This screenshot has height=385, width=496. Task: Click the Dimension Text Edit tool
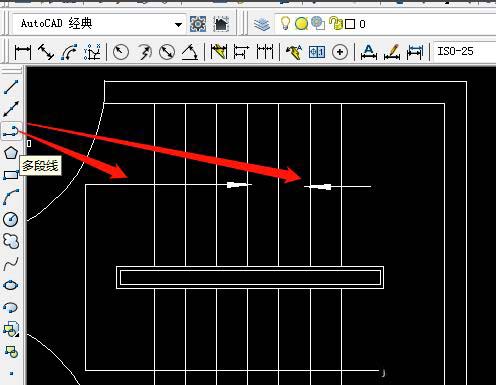tap(392, 52)
